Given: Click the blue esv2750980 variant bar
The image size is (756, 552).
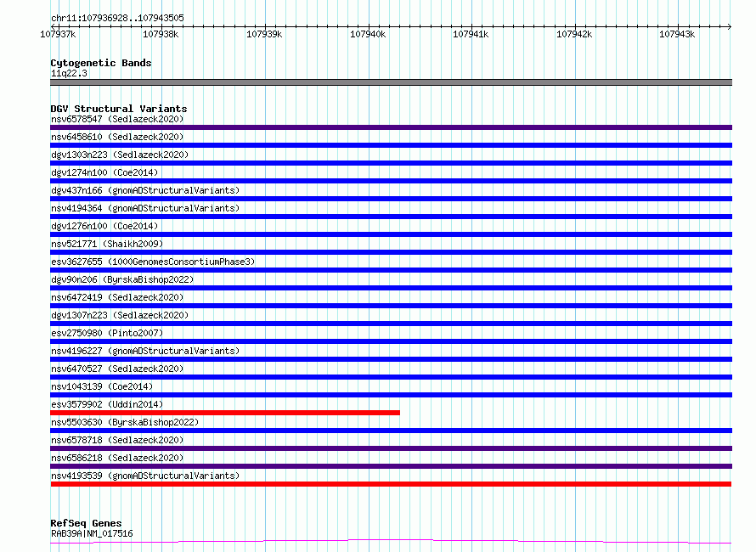Looking at the screenshot, I should click(x=391, y=341).
